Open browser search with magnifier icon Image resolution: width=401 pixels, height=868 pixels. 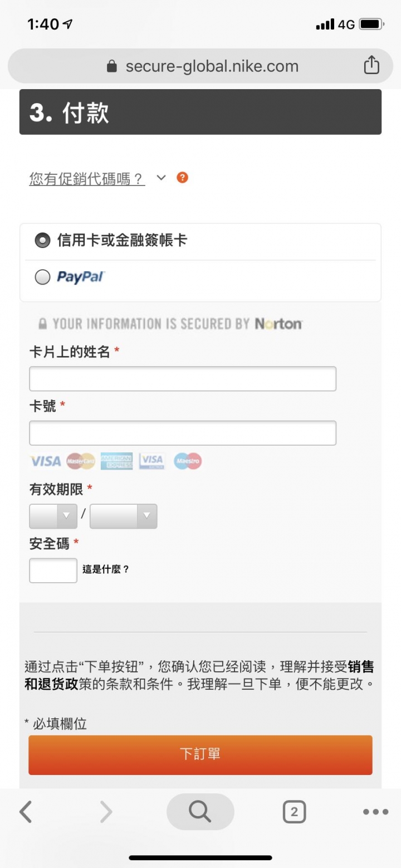pos(200,812)
